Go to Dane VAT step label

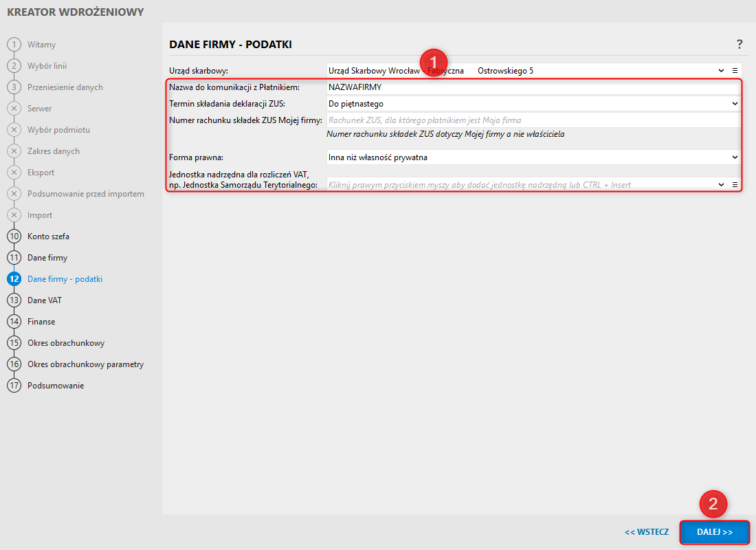pos(45,300)
